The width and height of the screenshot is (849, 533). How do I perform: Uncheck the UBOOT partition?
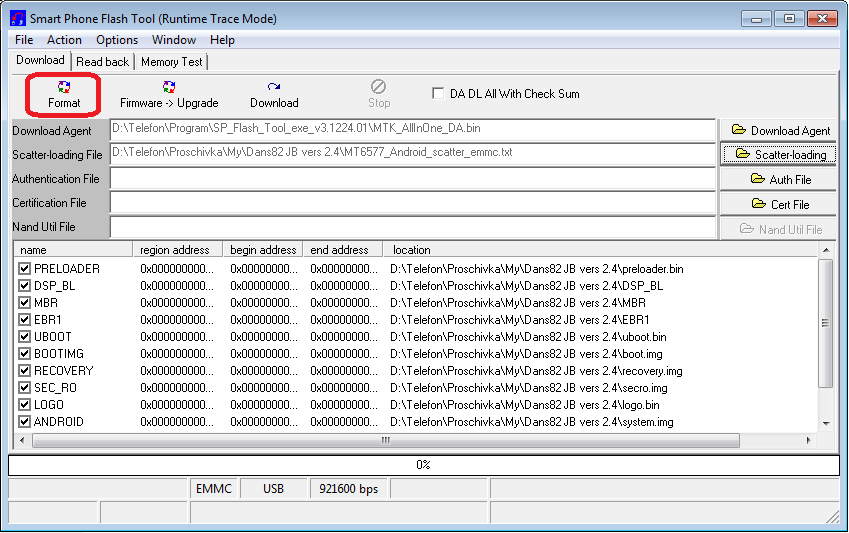(24, 336)
